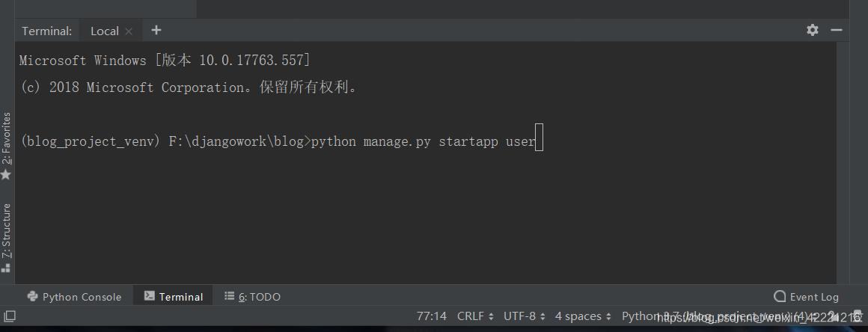Select the Local terminal tab
Screen dimensions: 868x332
[x=105, y=31]
